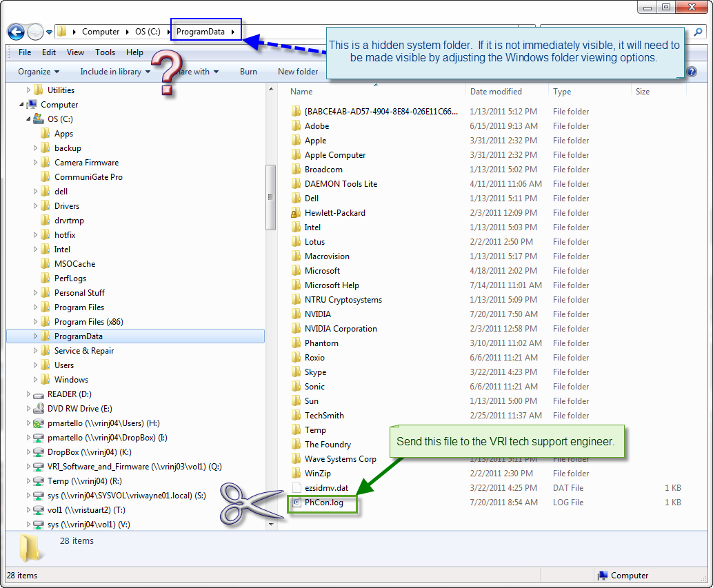The image size is (713, 588).
Task: Click the search magnifier icon
Action: point(699,32)
